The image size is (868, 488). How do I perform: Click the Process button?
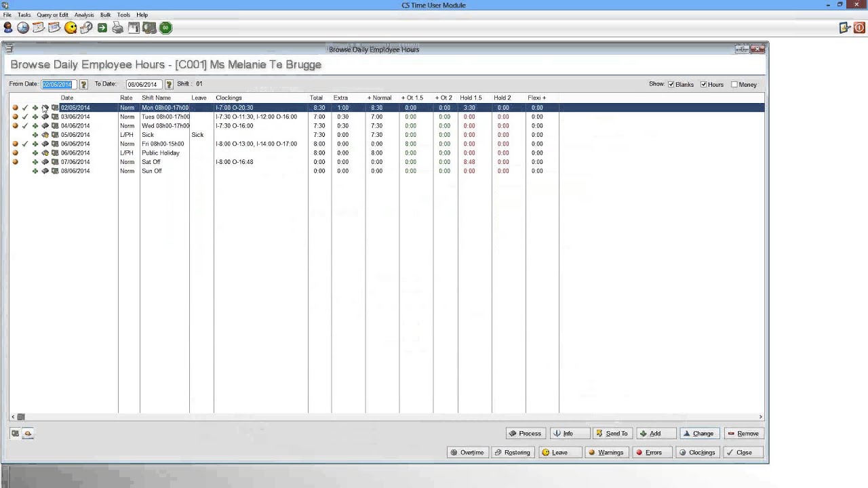tap(526, 434)
